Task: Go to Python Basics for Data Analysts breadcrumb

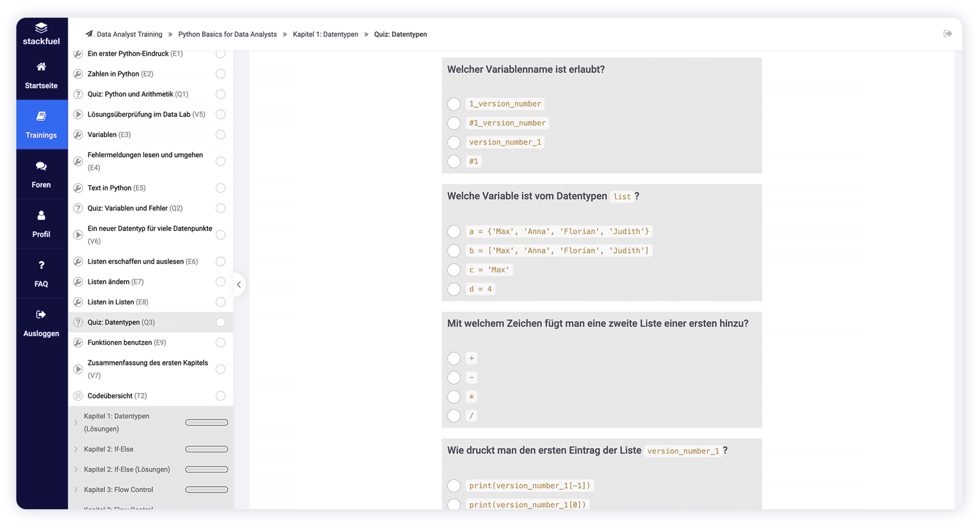Action: tap(227, 34)
